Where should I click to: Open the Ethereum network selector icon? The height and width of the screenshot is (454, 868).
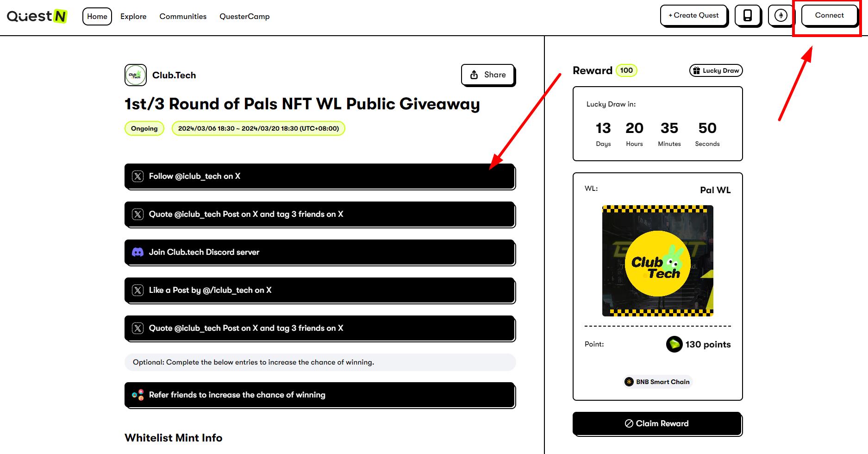click(781, 15)
